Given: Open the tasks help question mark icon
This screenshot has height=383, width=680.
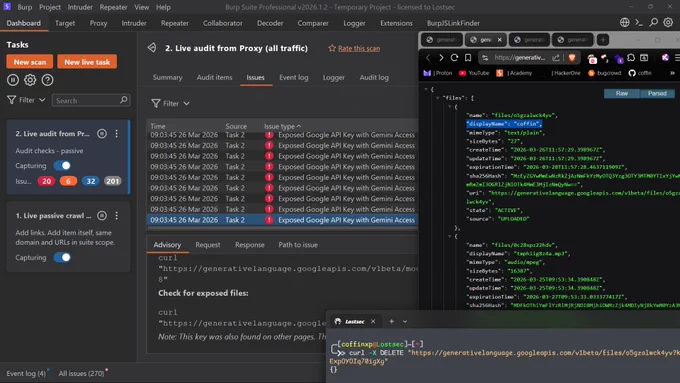Looking at the screenshot, I should pyautogui.click(x=47, y=80).
